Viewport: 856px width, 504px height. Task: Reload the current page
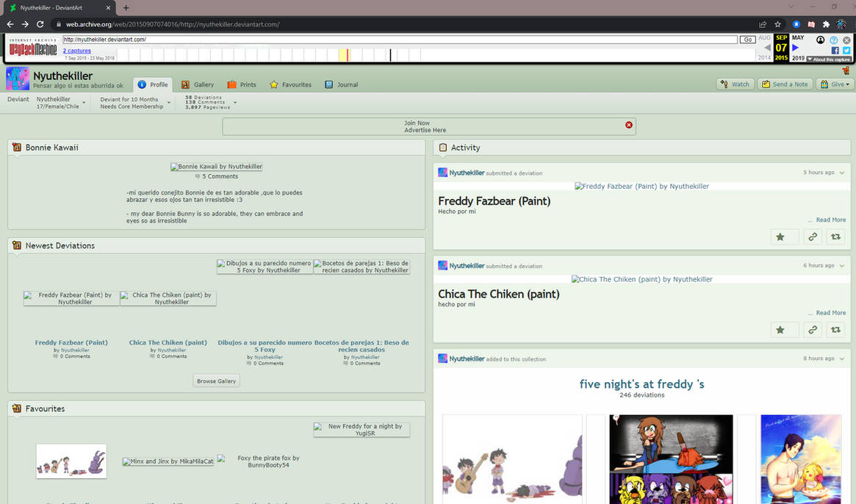pos(40,24)
